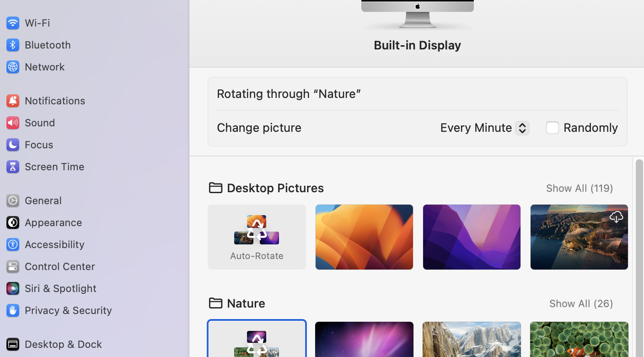
Task: Open Focus settings
Action: pyautogui.click(x=29, y=144)
